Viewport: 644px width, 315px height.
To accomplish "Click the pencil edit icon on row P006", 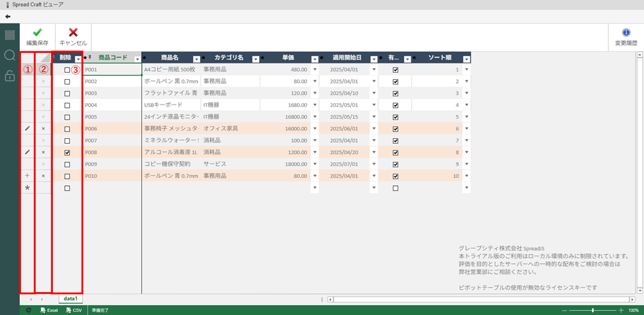I will pyautogui.click(x=27, y=128).
